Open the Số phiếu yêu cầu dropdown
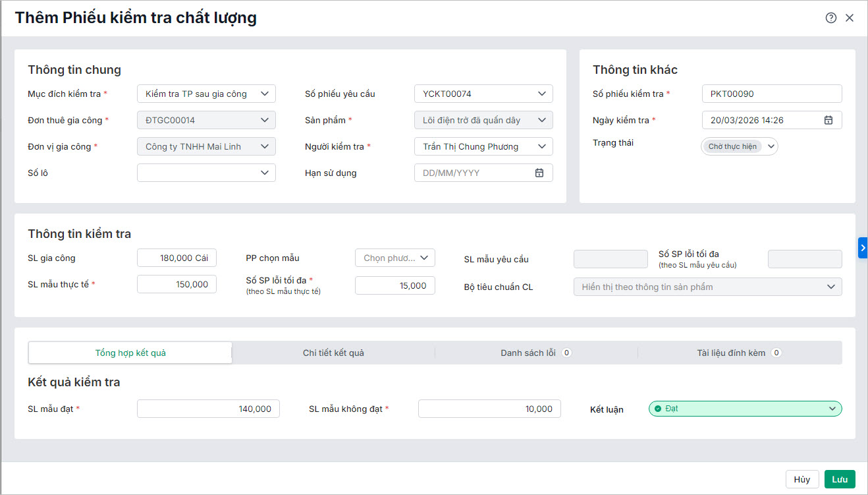 pos(541,94)
